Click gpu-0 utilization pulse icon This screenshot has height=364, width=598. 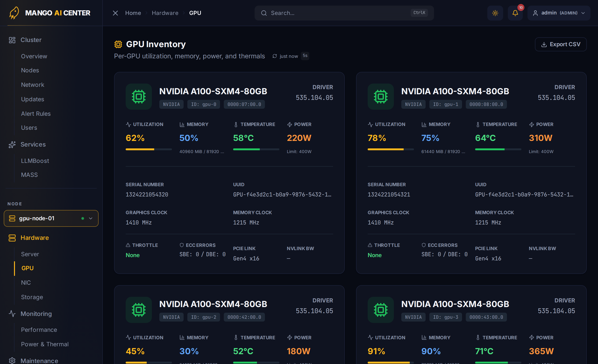(128, 125)
